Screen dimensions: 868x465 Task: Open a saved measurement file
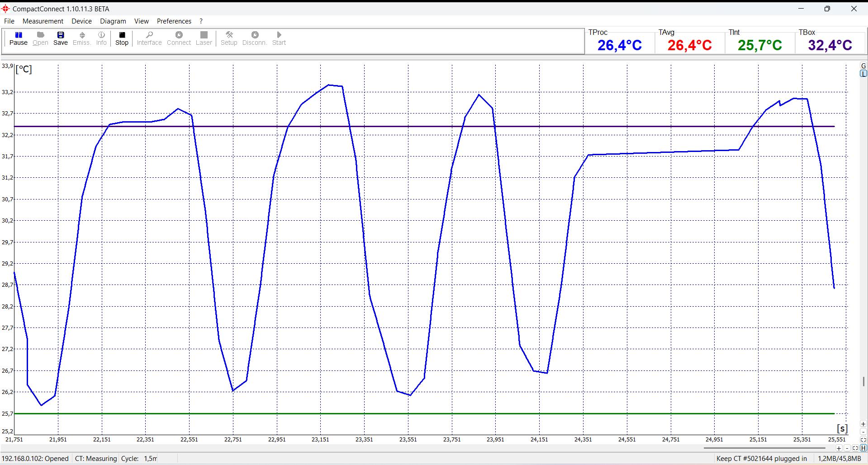click(x=40, y=38)
